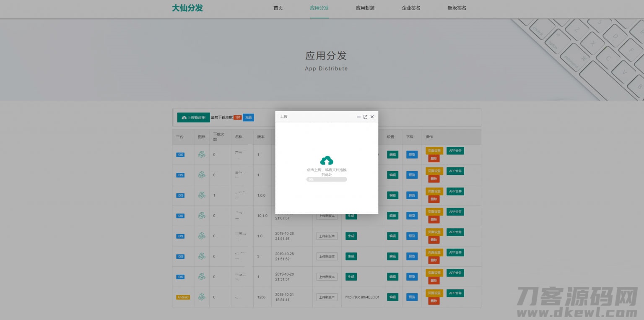Switch to the 应用封装 tab
The width and height of the screenshot is (644, 320).
coord(365,8)
